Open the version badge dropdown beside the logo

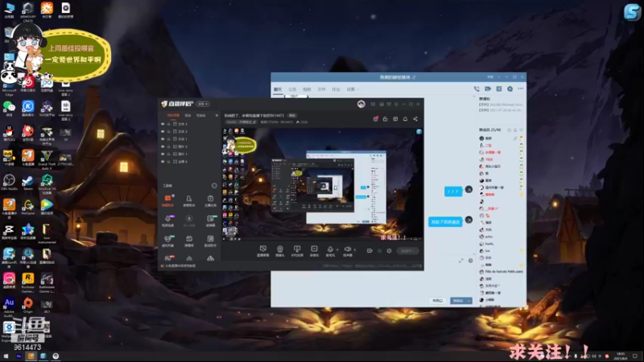[203, 104]
